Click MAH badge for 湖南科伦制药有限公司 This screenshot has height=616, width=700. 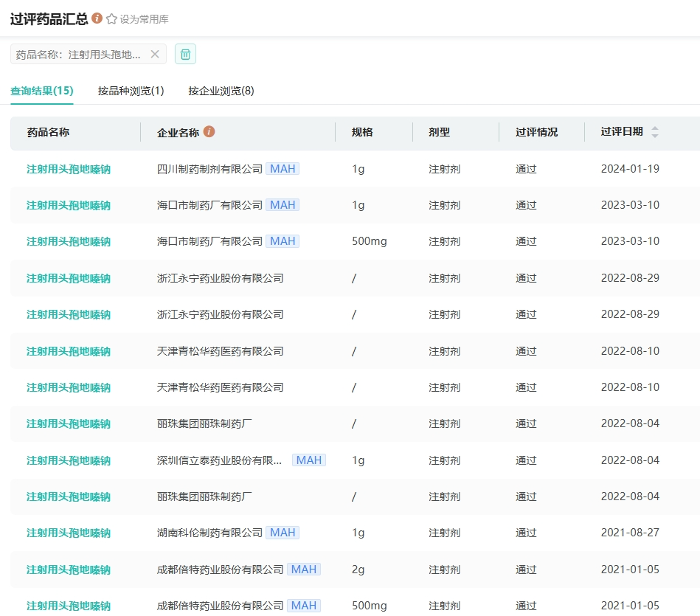click(283, 533)
